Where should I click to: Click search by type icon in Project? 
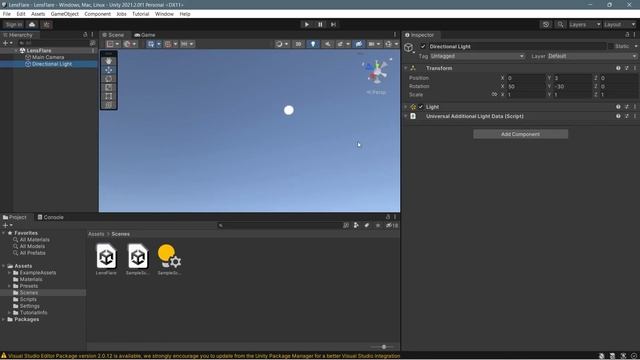click(x=356, y=225)
